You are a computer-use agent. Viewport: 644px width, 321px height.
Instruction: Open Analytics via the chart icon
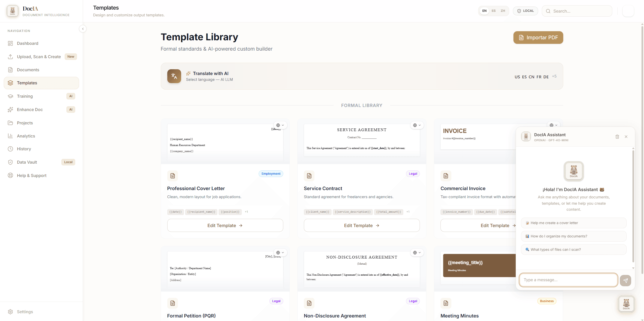[x=10, y=136]
